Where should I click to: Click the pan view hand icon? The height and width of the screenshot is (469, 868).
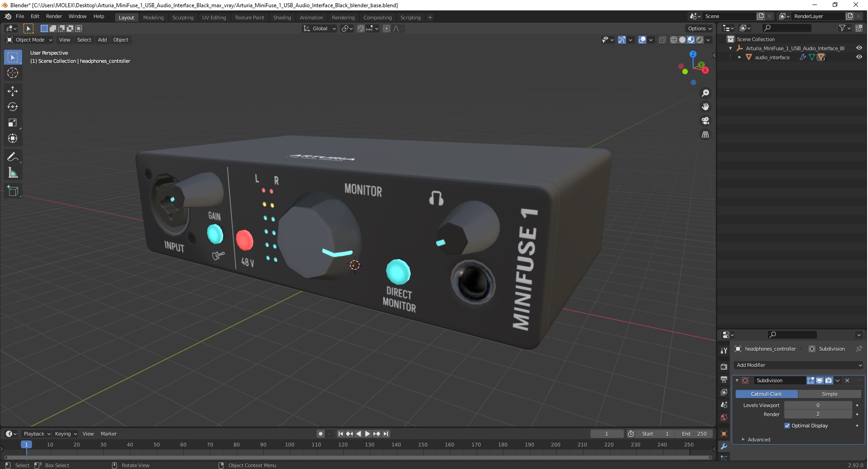(705, 107)
